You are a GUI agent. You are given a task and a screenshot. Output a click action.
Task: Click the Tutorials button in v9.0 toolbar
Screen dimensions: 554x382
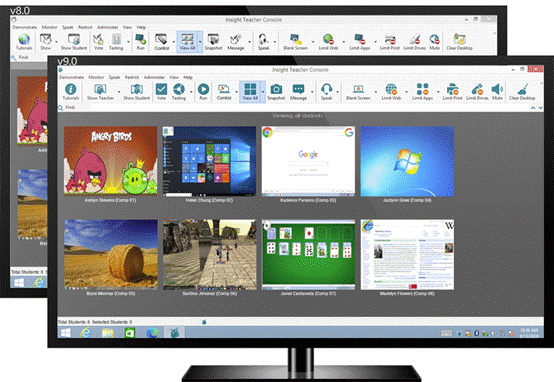coord(71,91)
